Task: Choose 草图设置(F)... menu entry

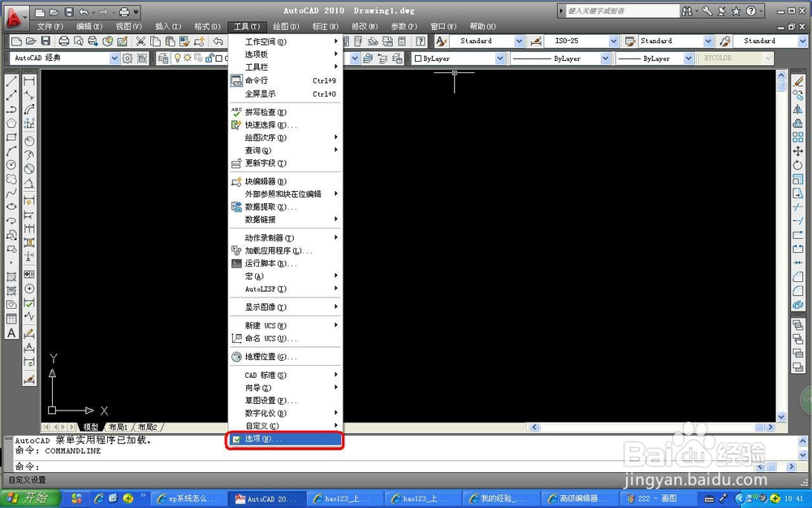Action: (285, 401)
